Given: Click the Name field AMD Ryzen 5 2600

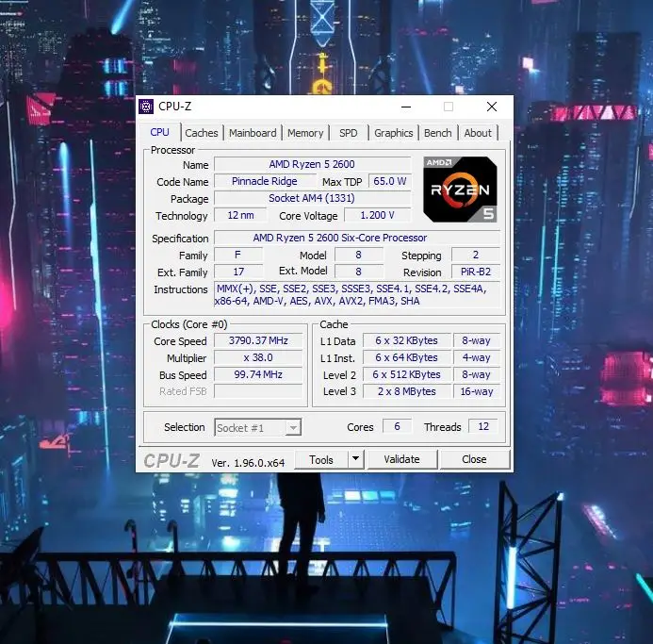Looking at the screenshot, I should coord(312,164).
